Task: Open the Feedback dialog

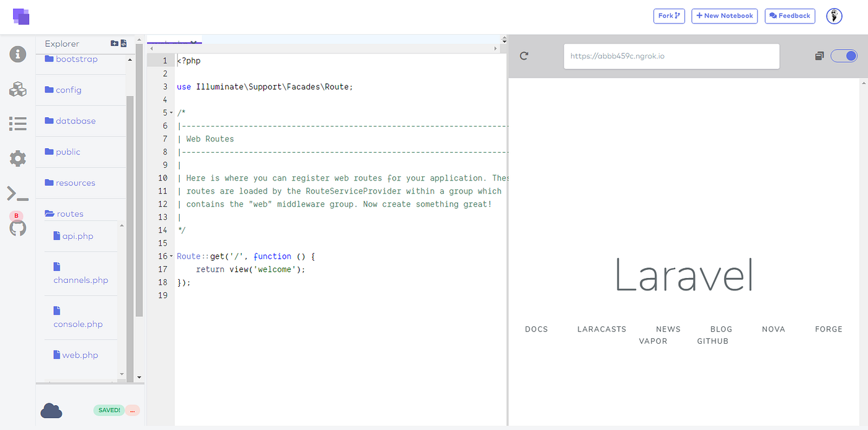Action: coord(789,16)
